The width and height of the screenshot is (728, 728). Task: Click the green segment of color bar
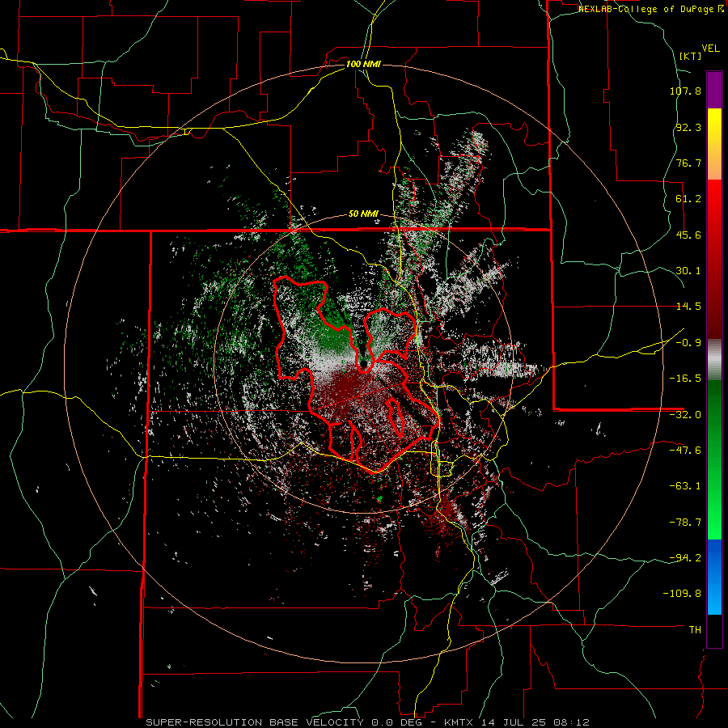click(x=714, y=459)
